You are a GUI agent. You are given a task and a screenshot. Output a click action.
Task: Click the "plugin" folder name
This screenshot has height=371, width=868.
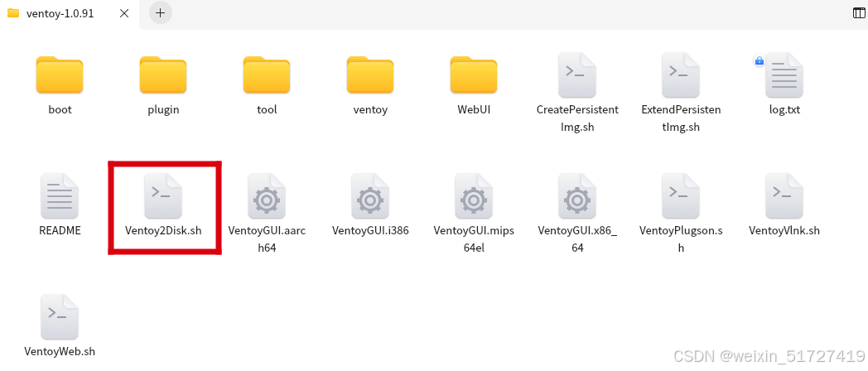tap(163, 109)
